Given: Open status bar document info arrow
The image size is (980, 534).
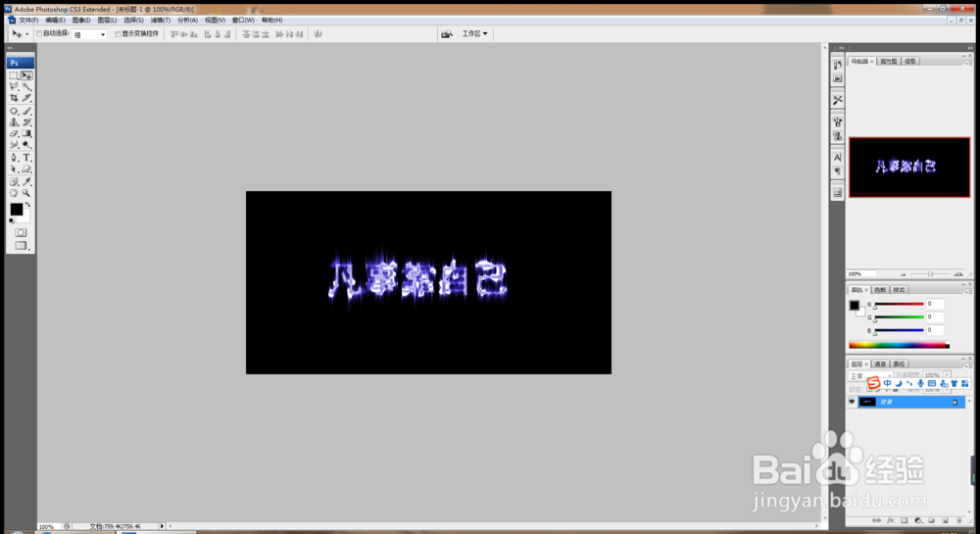Looking at the screenshot, I should coord(162,526).
